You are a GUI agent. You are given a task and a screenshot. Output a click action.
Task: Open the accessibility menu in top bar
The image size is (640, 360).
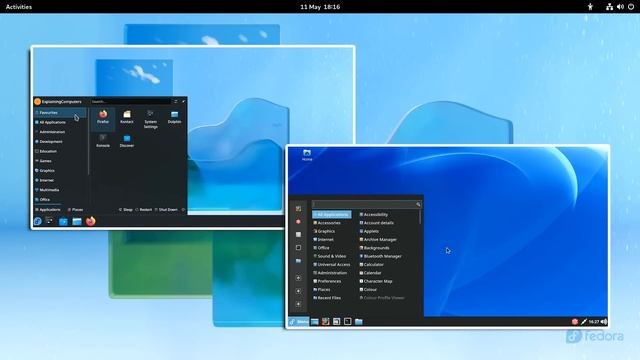click(x=590, y=7)
